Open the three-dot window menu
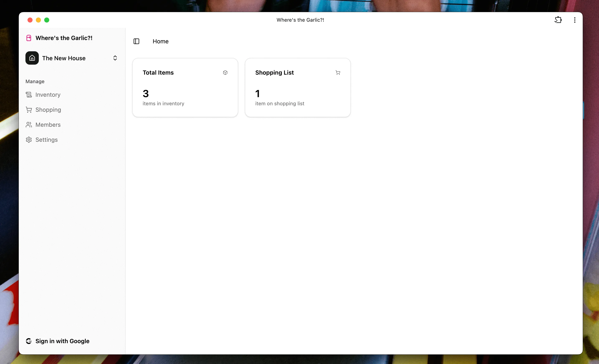The image size is (599, 364). click(575, 20)
